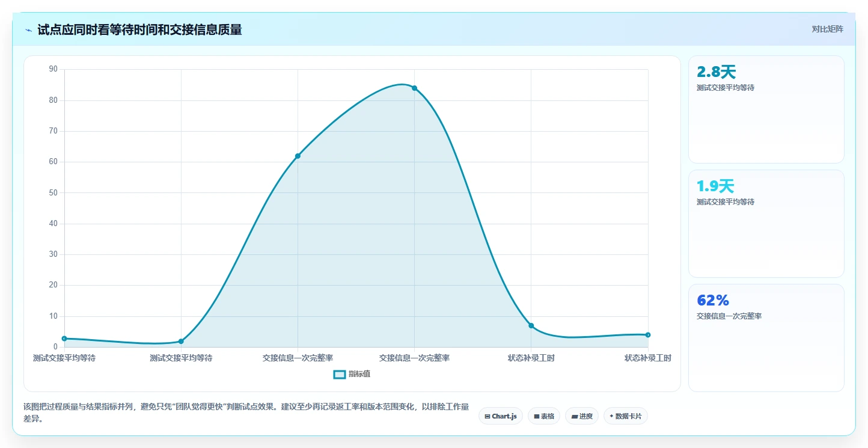This screenshot has height=448, width=868.
Task: Click the y-axis label 50
Action: (x=53, y=193)
